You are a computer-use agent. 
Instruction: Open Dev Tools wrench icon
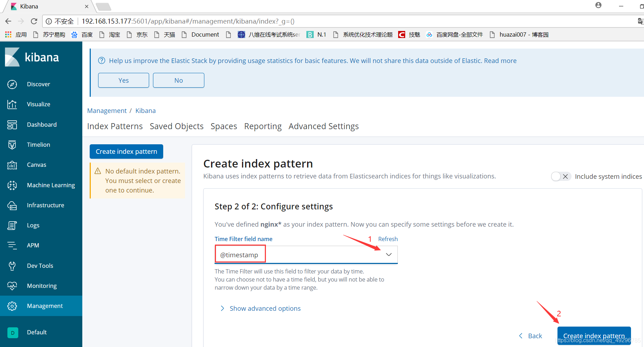pos(12,266)
